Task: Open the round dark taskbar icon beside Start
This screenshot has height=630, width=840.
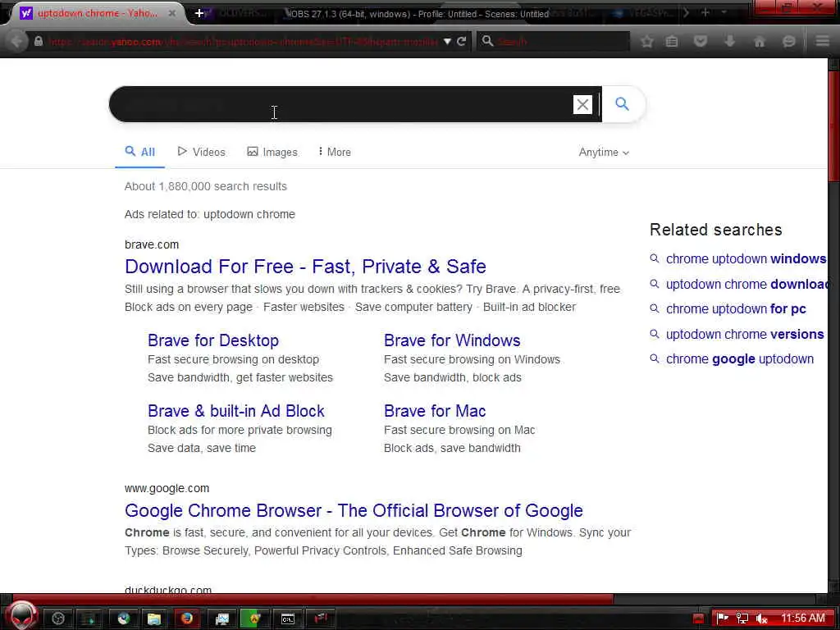Action: pos(58,619)
